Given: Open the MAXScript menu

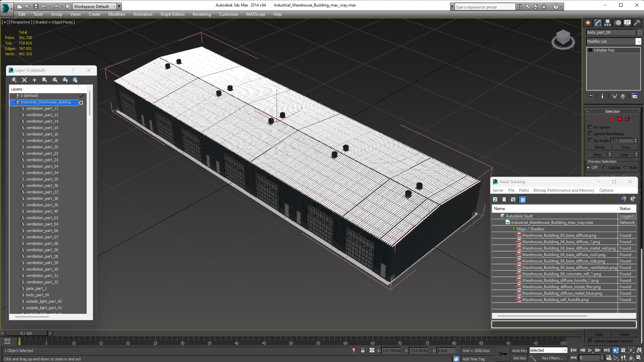Looking at the screenshot, I should pyautogui.click(x=255, y=14).
